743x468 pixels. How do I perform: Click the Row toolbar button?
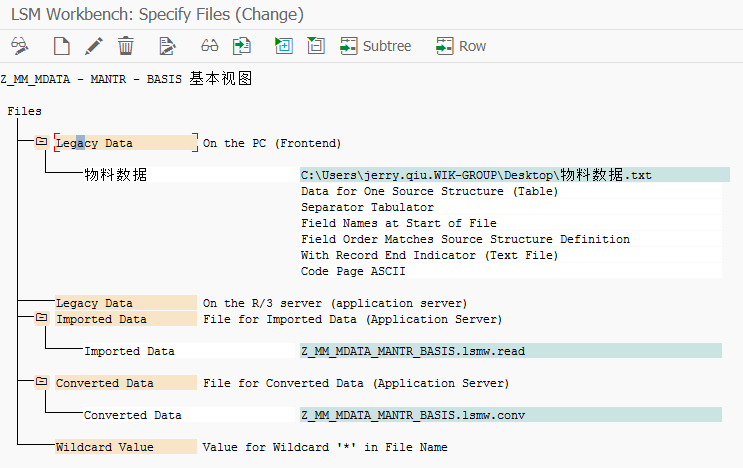pyautogui.click(x=461, y=46)
